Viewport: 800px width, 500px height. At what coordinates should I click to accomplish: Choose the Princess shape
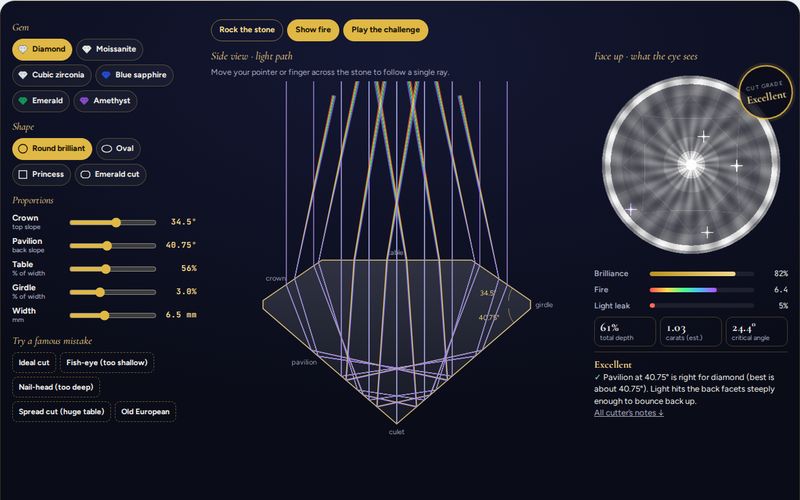click(41, 174)
